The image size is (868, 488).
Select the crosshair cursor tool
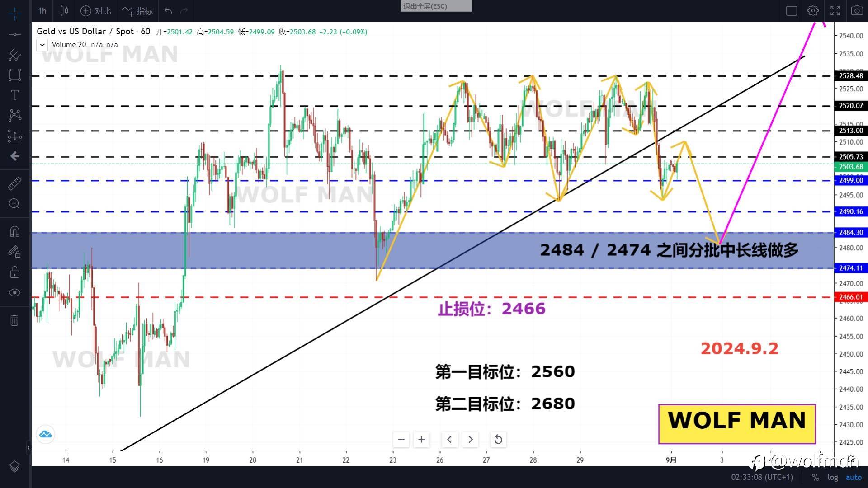[14, 14]
